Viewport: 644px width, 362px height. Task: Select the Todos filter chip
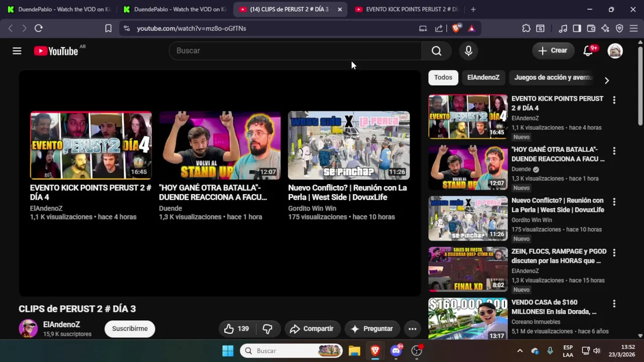click(443, 77)
